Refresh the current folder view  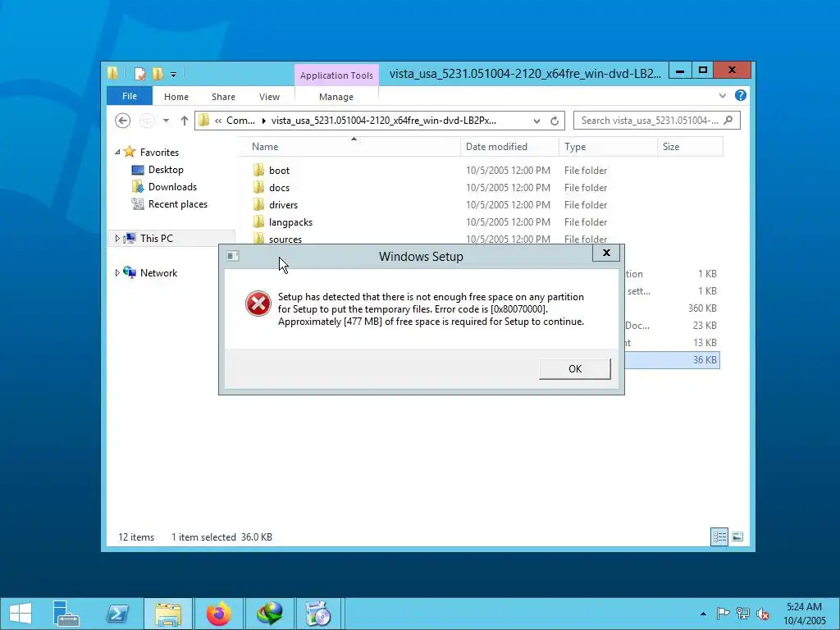[555, 121]
